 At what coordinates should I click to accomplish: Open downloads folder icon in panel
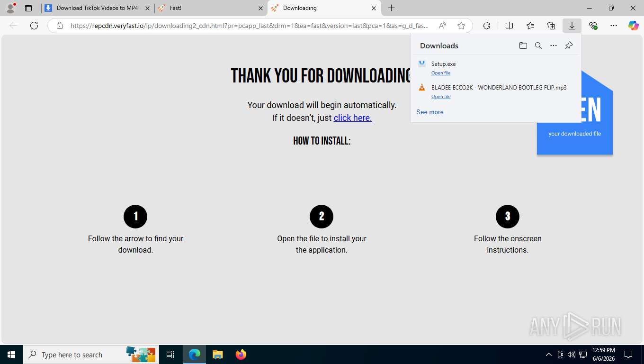(x=523, y=45)
